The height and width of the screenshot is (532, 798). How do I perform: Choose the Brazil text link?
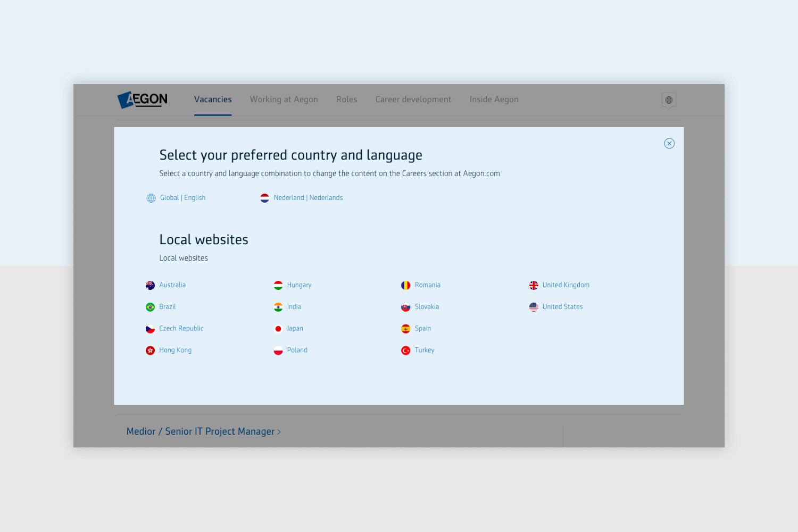tap(168, 307)
